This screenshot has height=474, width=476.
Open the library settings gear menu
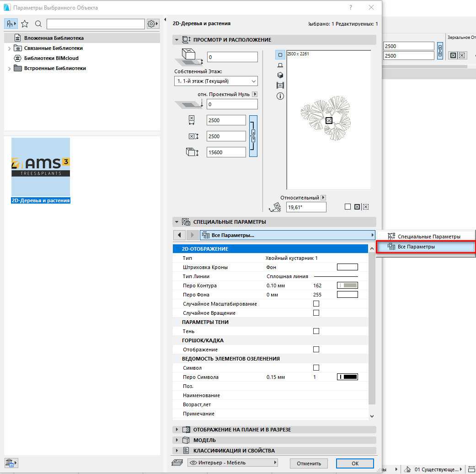tap(153, 24)
